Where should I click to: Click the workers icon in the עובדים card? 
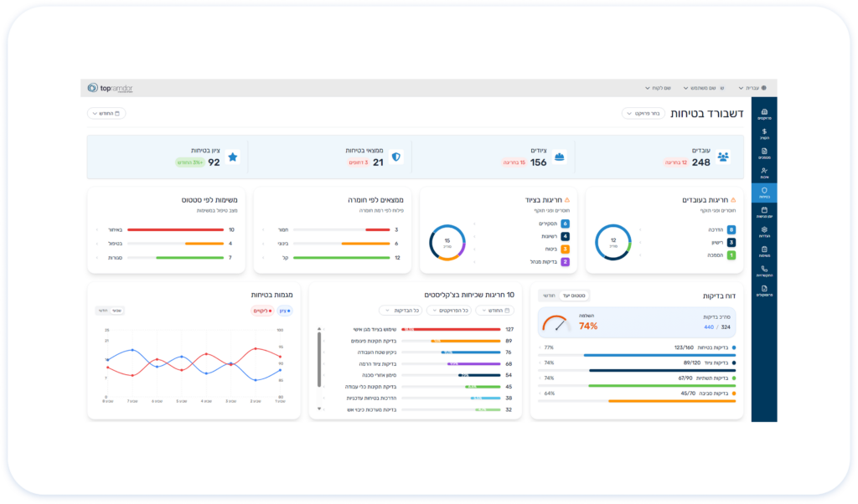pos(723,157)
